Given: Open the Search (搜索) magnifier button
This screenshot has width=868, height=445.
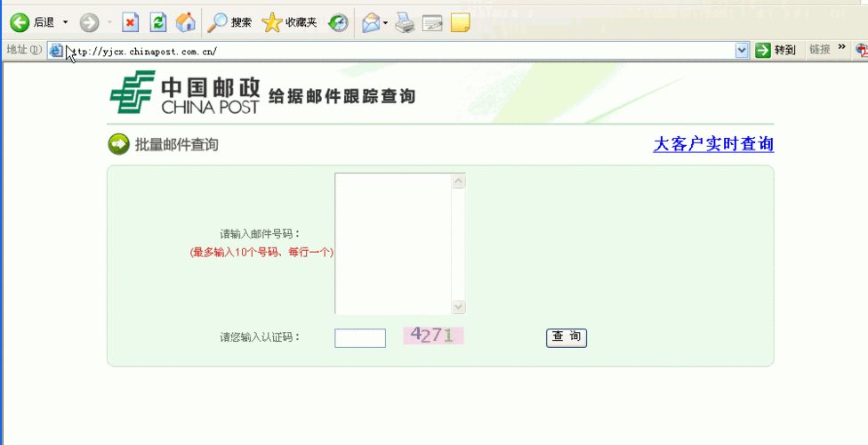Looking at the screenshot, I should coord(229,23).
